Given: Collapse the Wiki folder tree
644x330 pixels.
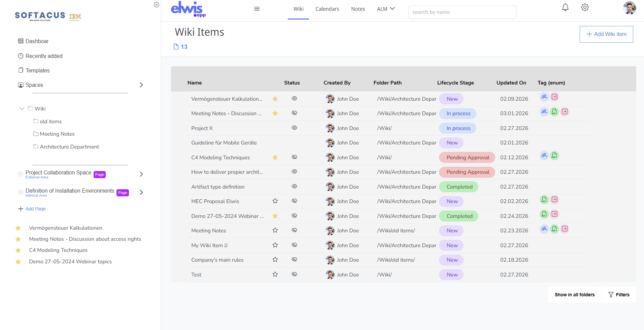Looking at the screenshot, I should (x=22, y=108).
